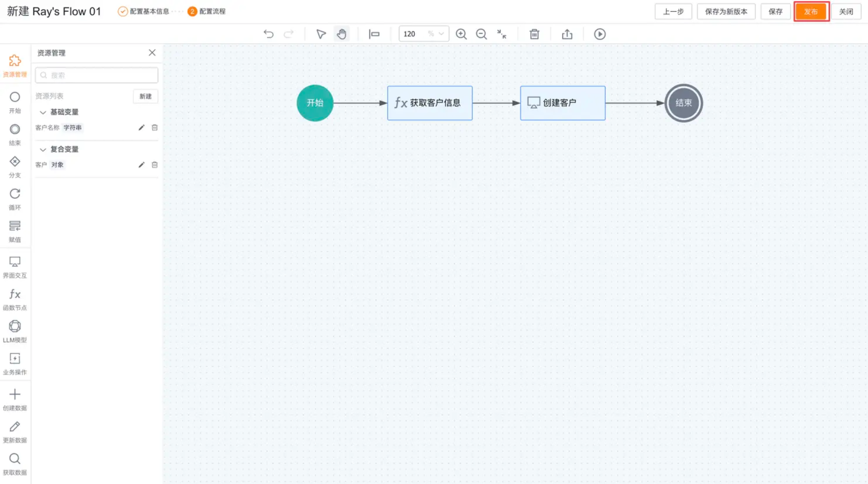This screenshot has width=868, height=484.
Task: Click the fit-to-screen shrink icon
Action: [502, 34]
